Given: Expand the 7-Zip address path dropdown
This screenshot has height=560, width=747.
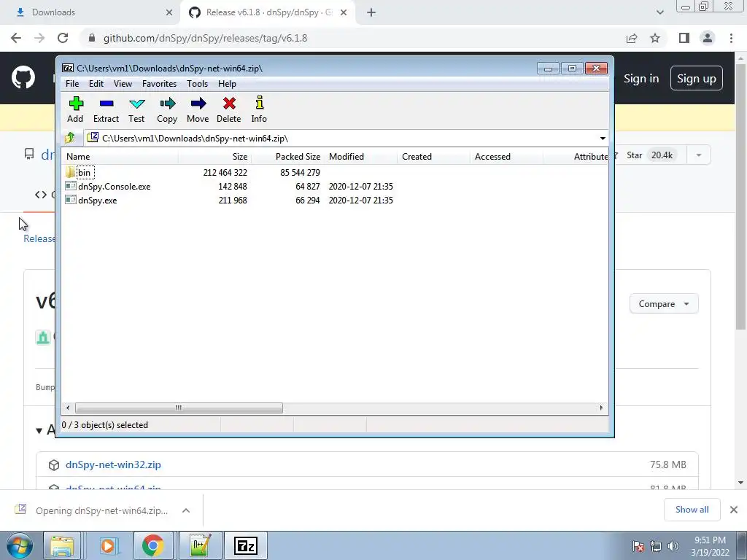Looking at the screenshot, I should 603,139.
